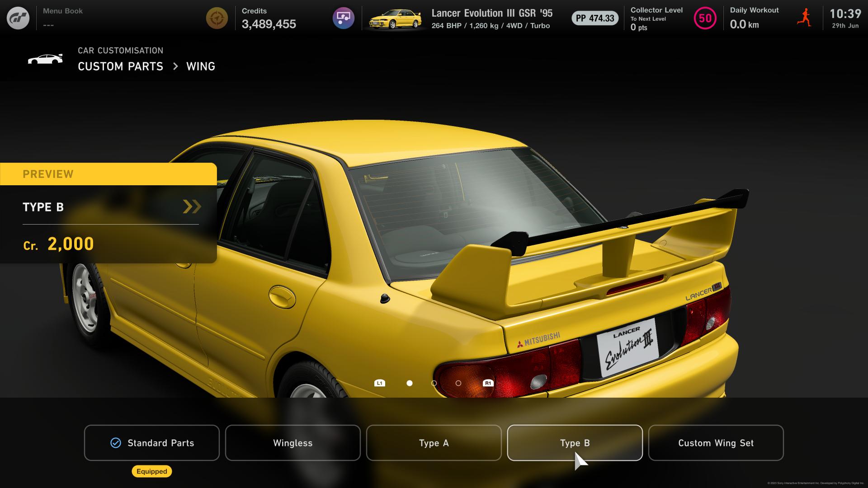
Task: Click the Daily Workout runner icon
Action: pyautogui.click(x=805, y=18)
